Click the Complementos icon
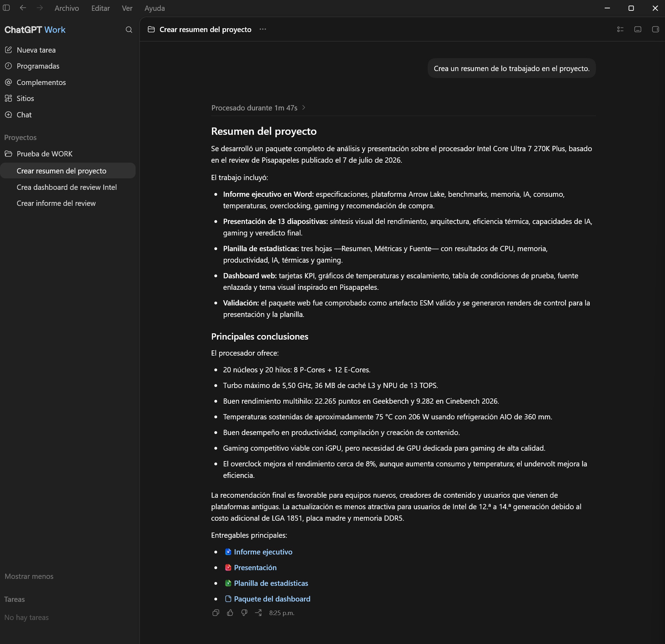 click(x=8, y=82)
